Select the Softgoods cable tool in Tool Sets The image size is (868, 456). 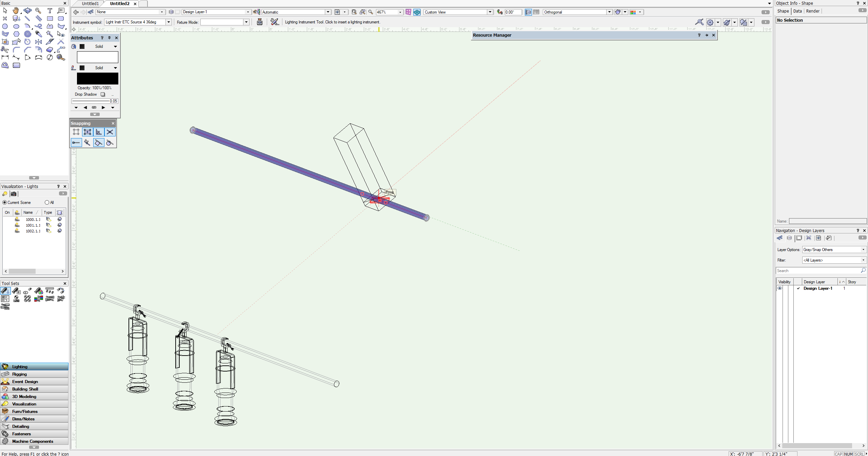tap(5, 306)
